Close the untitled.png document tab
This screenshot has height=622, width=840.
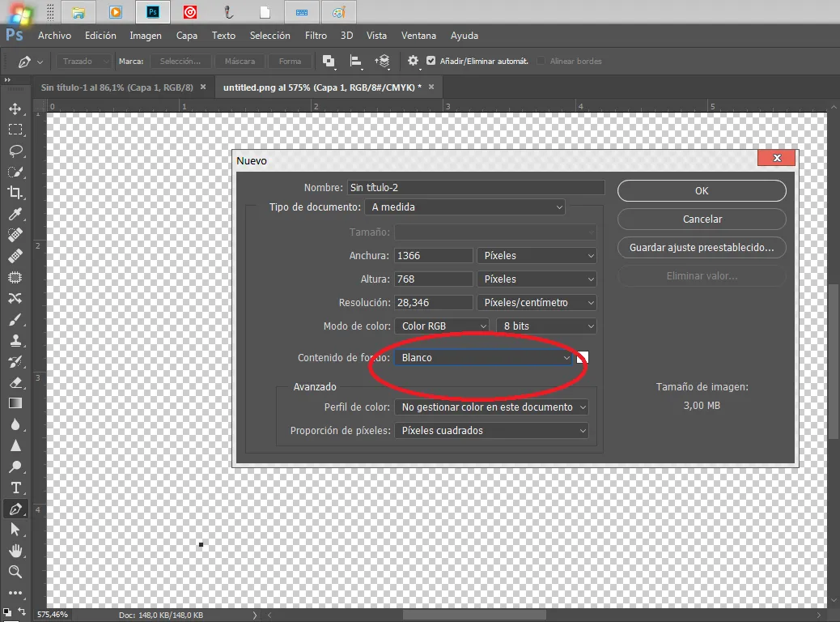[431, 87]
